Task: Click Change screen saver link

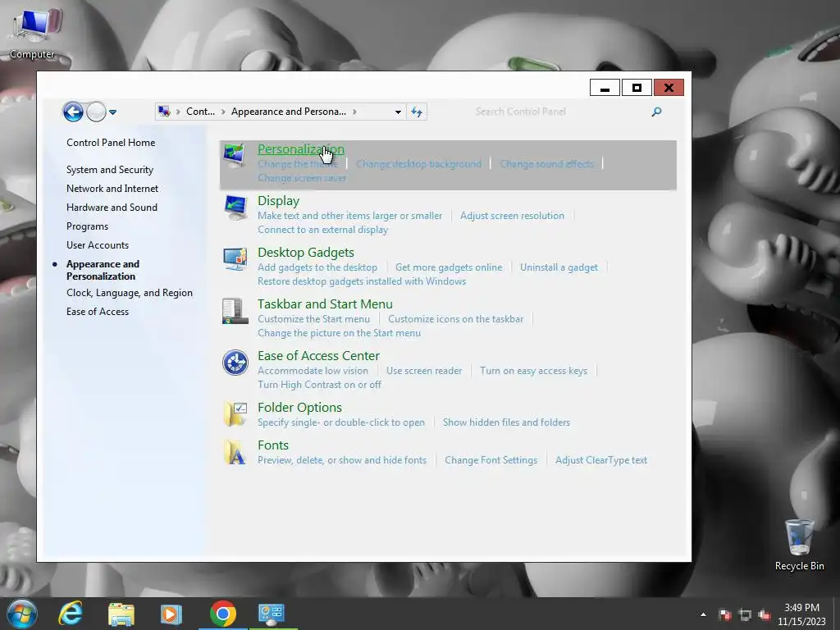Action: coord(302,178)
